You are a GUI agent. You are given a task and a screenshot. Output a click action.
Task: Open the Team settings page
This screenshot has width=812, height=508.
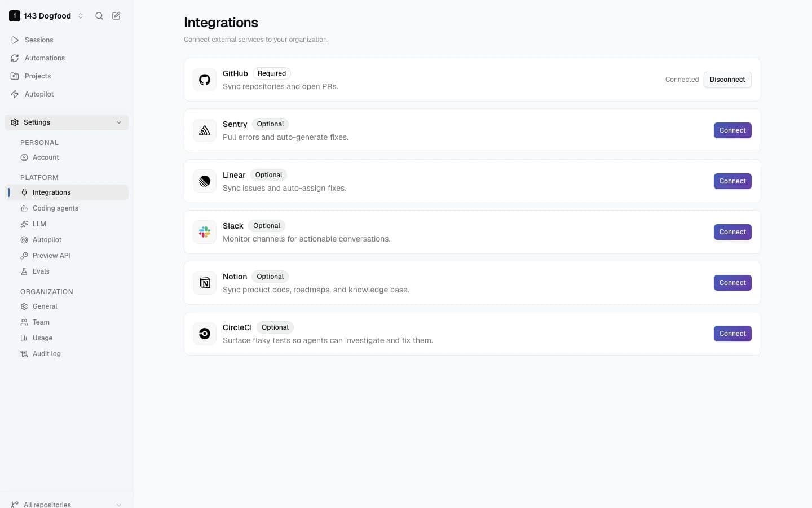67,322
